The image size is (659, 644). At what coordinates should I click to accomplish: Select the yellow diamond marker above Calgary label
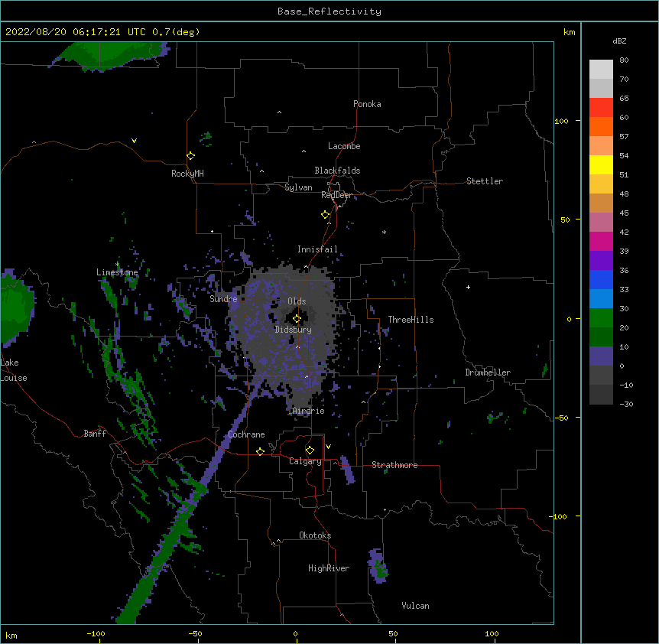click(x=310, y=450)
